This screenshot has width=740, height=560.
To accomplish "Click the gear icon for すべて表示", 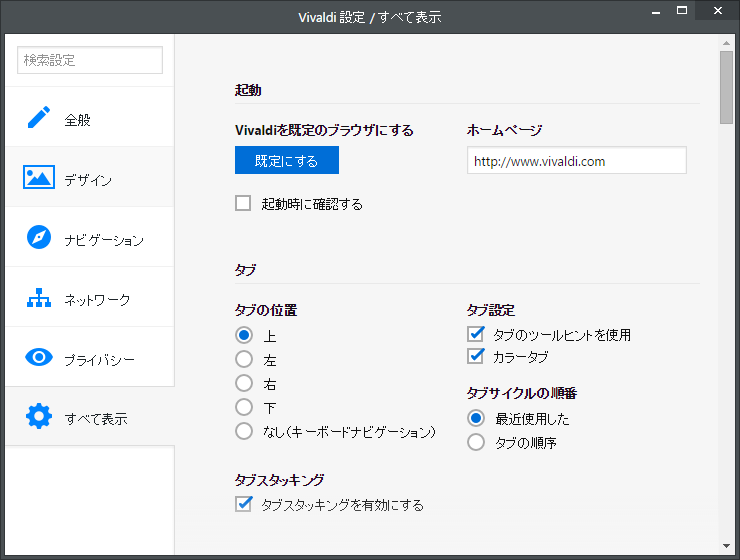I will tap(39, 416).
